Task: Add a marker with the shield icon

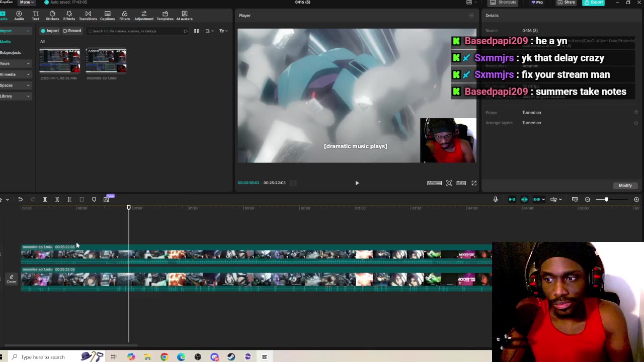Action: (94, 200)
